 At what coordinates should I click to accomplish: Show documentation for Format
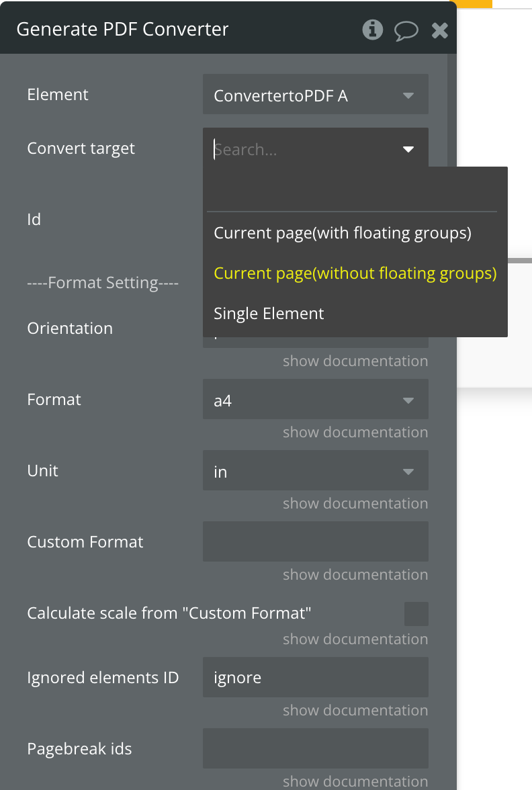click(x=355, y=432)
